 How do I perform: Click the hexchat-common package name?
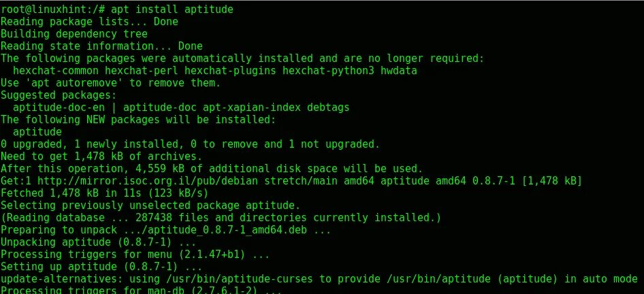point(56,71)
